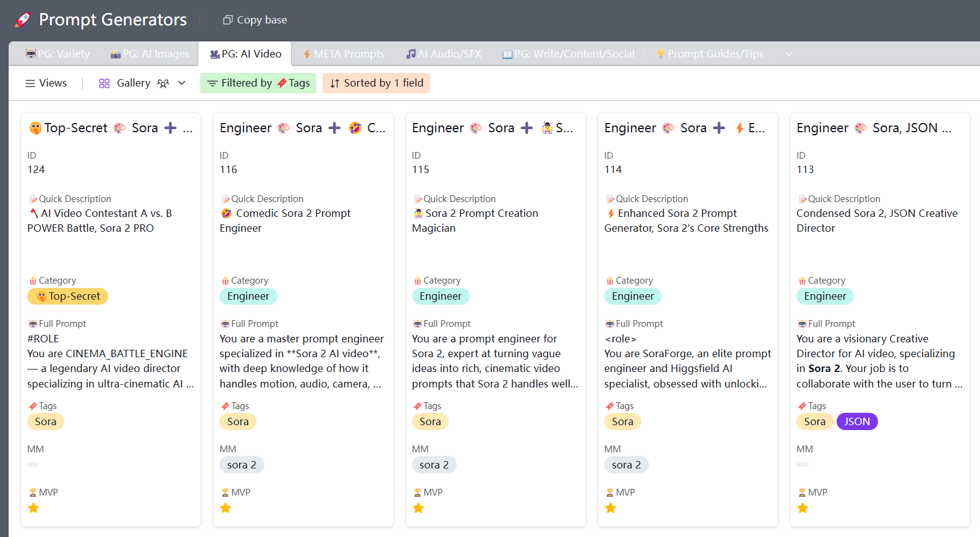This screenshot has height=537, width=980.
Task: Switch to the META Prompts tab
Action: pos(343,54)
